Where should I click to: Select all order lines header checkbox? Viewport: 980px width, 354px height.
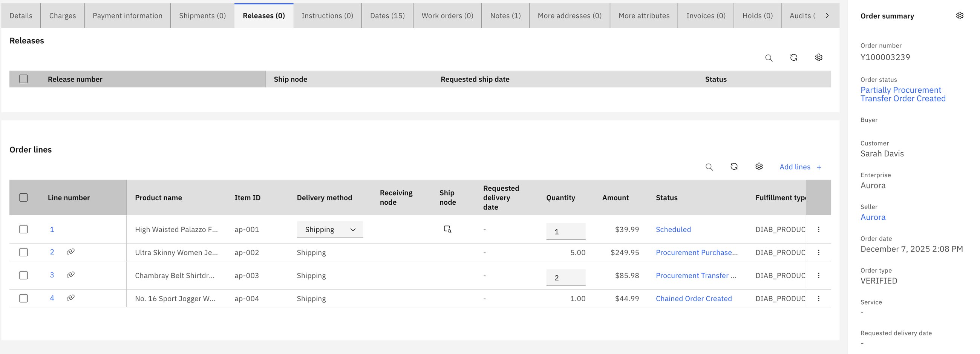[x=24, y=197]
